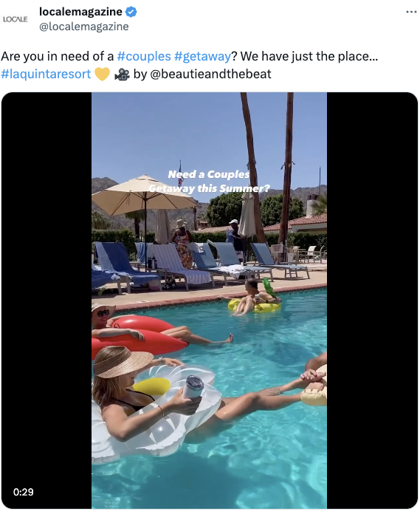Click the @localemagazine handle

83,27
